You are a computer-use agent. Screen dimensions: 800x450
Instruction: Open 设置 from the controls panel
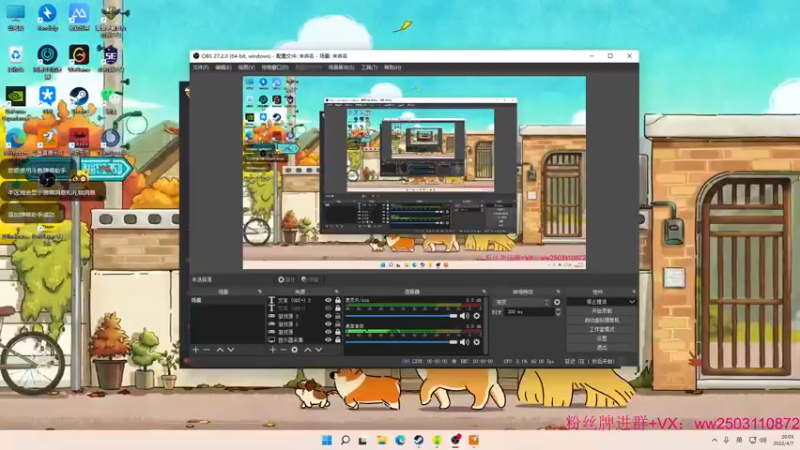click(602, 338)
